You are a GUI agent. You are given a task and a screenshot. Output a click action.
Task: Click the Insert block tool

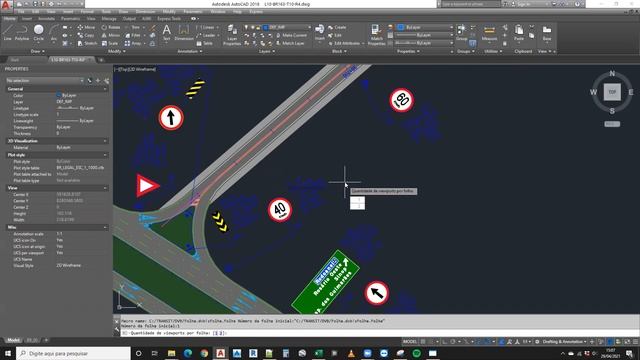(x=320, y=32)
